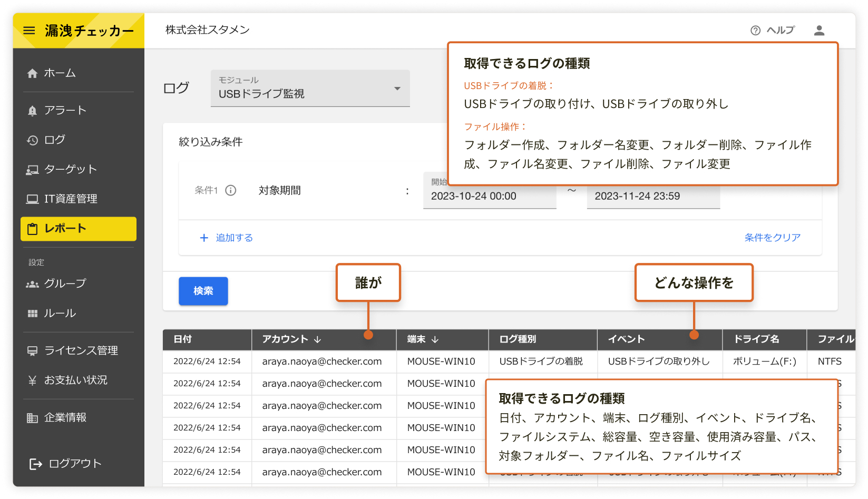Click the logout arrow icon

(35, 464)
